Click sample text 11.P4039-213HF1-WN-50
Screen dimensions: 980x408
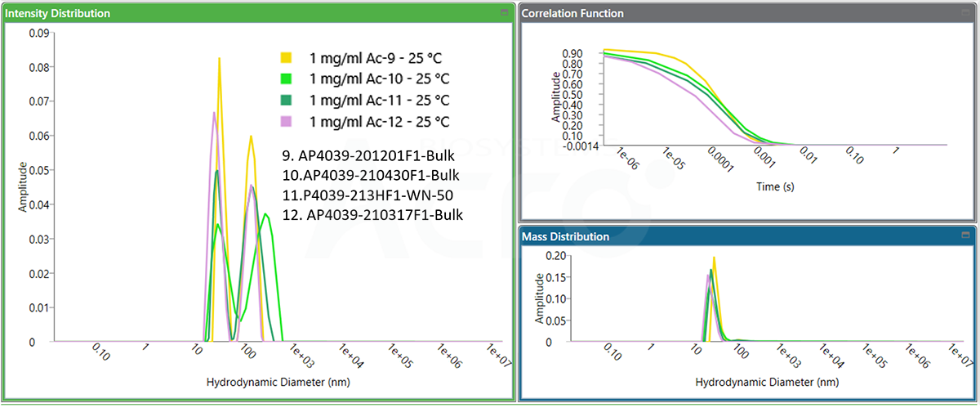coord(367,195)
